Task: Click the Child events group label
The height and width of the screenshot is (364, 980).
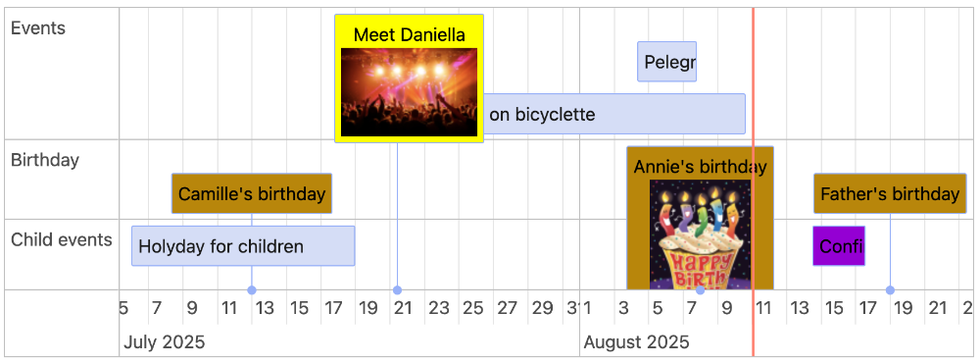Action: point(62,240)
